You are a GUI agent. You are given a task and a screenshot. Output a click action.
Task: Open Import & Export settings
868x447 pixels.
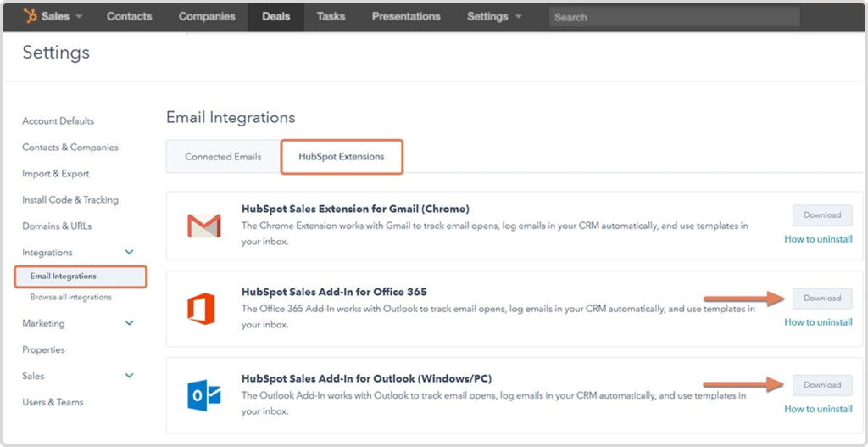click(x=55, y=174)
